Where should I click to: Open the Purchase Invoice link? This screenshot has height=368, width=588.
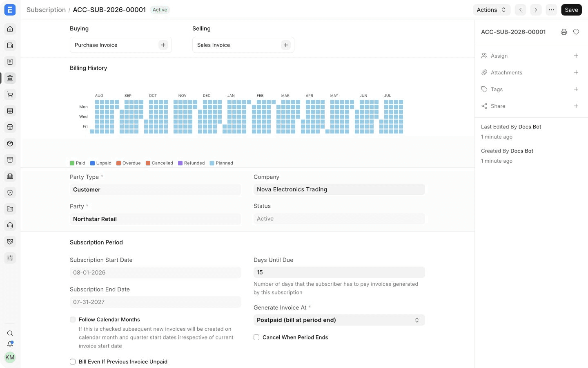coord(96,45)
